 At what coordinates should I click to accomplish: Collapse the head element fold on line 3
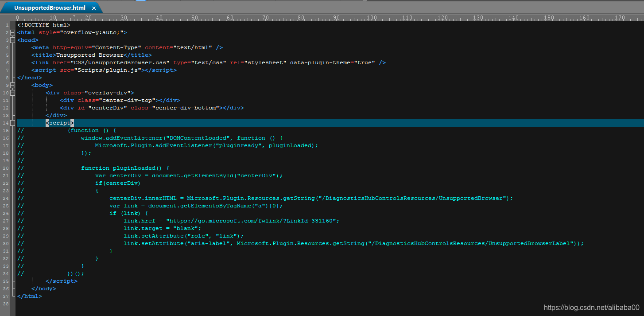point(12,40)
